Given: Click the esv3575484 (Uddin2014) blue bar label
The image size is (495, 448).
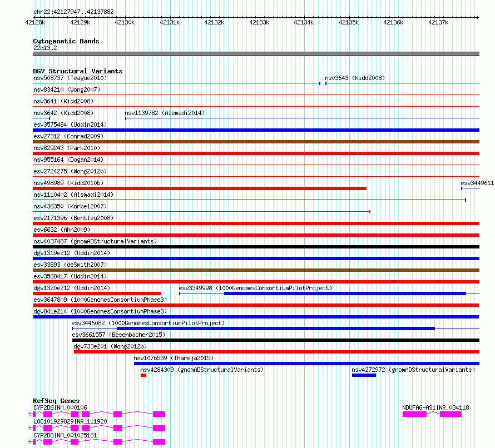Looking at the screenshot, I should [70, 125].
